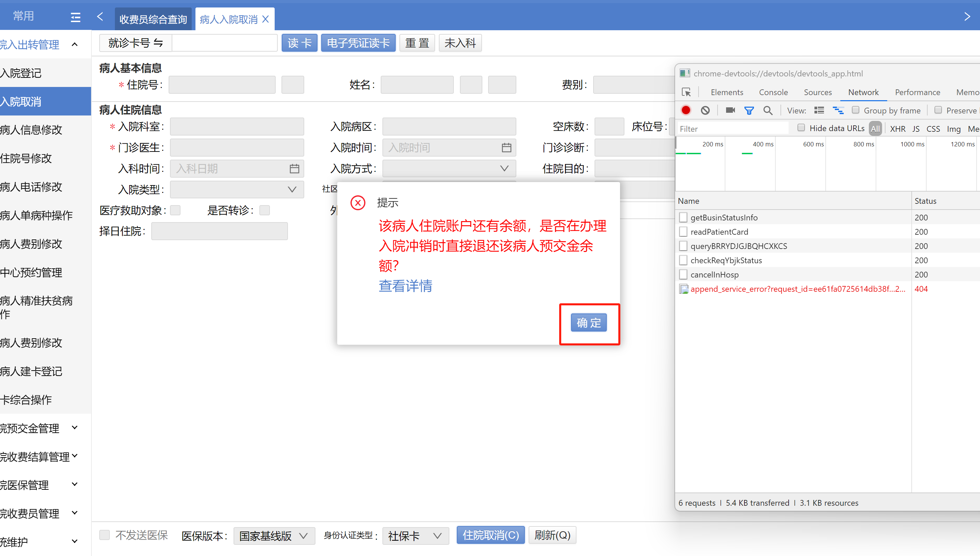Open the 入院时间 calendar icon
This screenshot has height=556, width=980.
coord(506,147)
